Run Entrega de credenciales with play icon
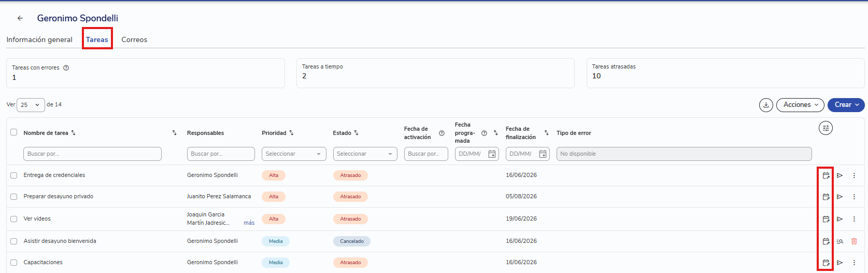Screen dimensions: 868x273 click(840, 175)
